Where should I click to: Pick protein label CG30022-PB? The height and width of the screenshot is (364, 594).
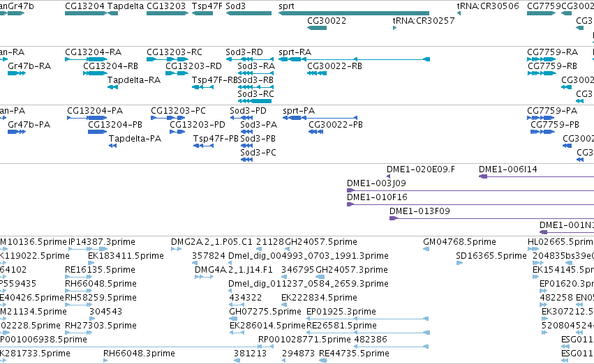[336, 125]
